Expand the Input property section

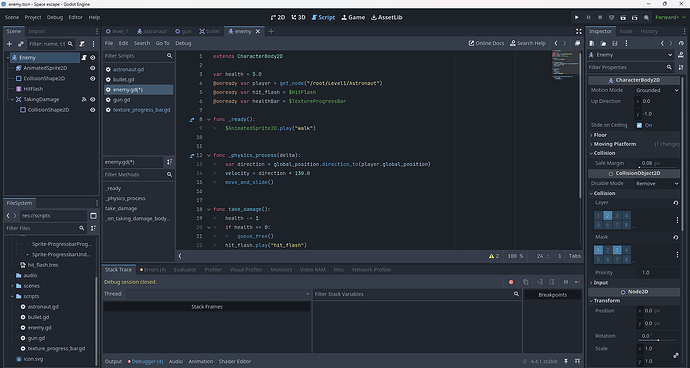click(634, 283)
